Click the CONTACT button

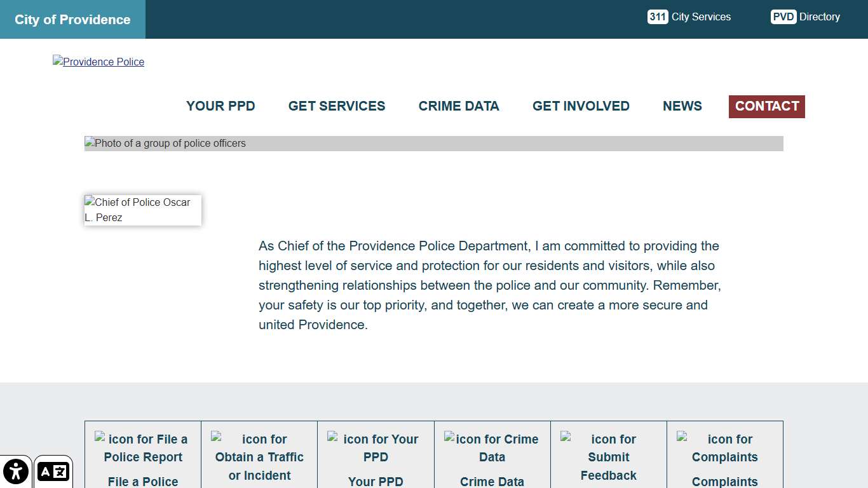[766, 106]
